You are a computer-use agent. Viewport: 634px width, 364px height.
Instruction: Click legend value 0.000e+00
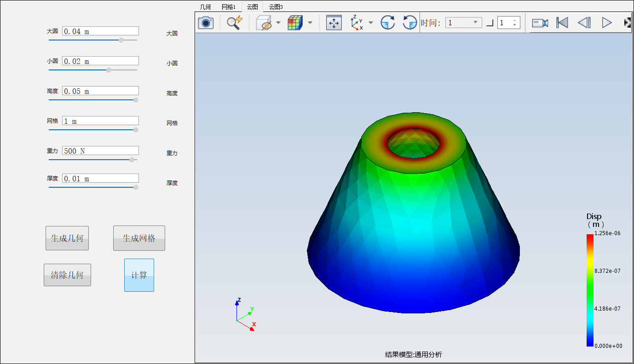click(x=608, y=346)
